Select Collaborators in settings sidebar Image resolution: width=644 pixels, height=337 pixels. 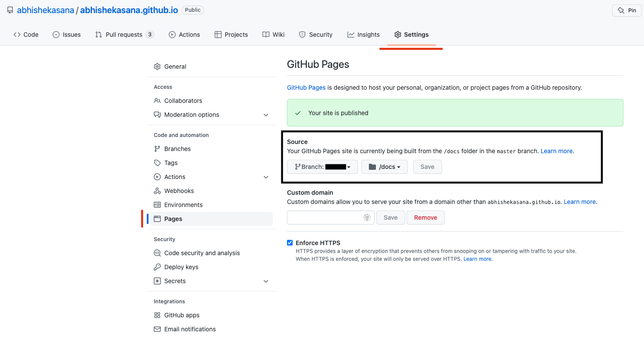pyautogui.click(x=212, y=101)
